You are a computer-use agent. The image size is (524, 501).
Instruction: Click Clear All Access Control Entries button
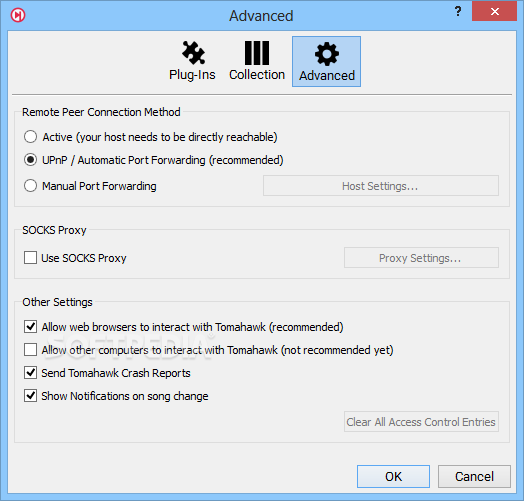(x=421, y=421)
